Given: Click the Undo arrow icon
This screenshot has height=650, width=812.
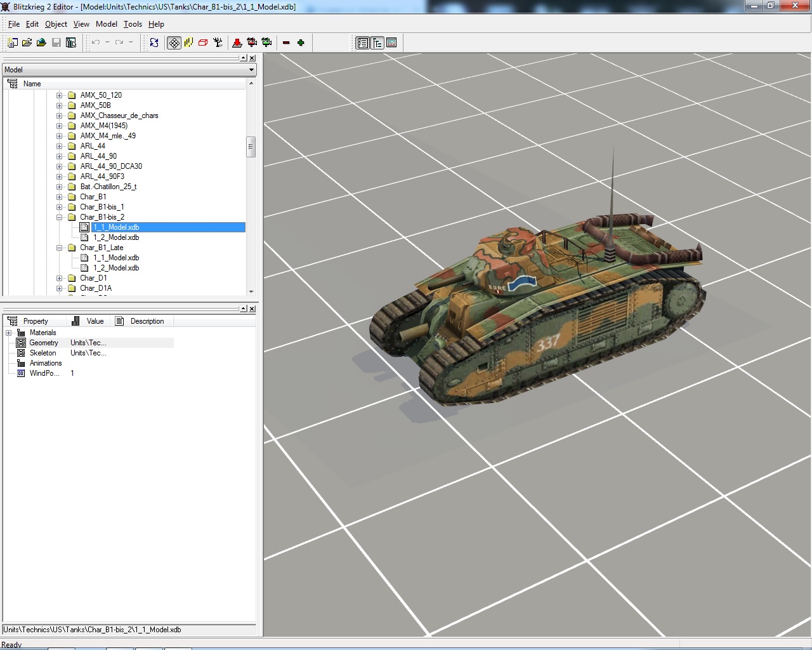Looking at the screenshot, I should pyautogui.click(x=96, y=43).
